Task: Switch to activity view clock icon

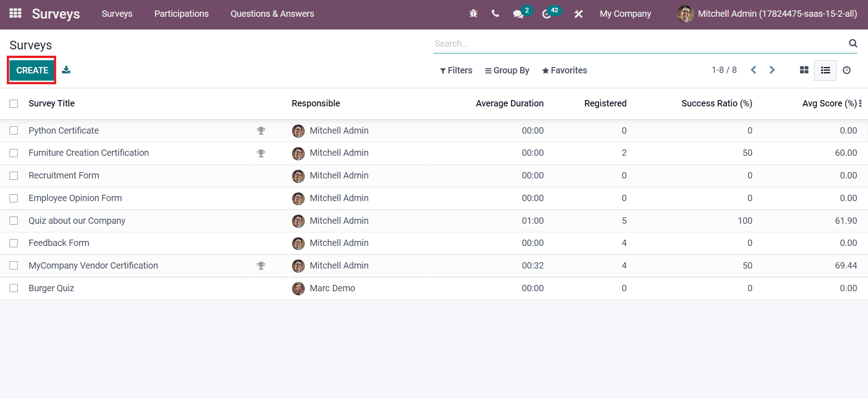Action: [x=847, y=70]
